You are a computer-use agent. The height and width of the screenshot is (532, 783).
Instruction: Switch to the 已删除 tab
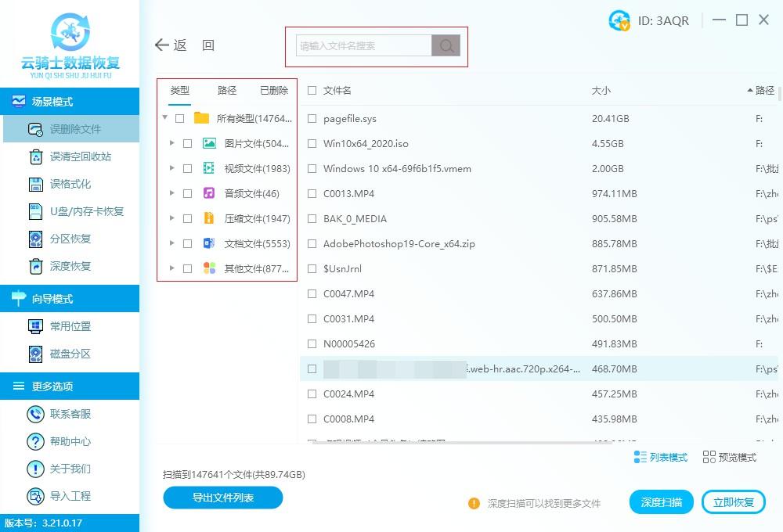(274, 90)
